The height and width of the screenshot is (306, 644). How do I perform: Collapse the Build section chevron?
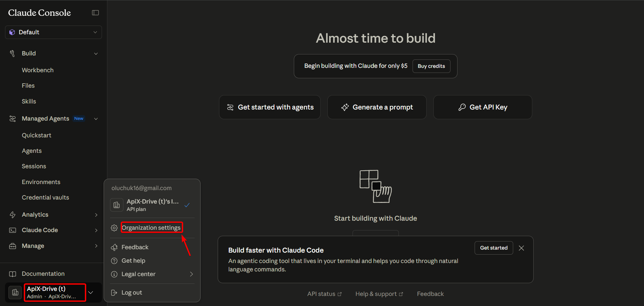(96, 54)
